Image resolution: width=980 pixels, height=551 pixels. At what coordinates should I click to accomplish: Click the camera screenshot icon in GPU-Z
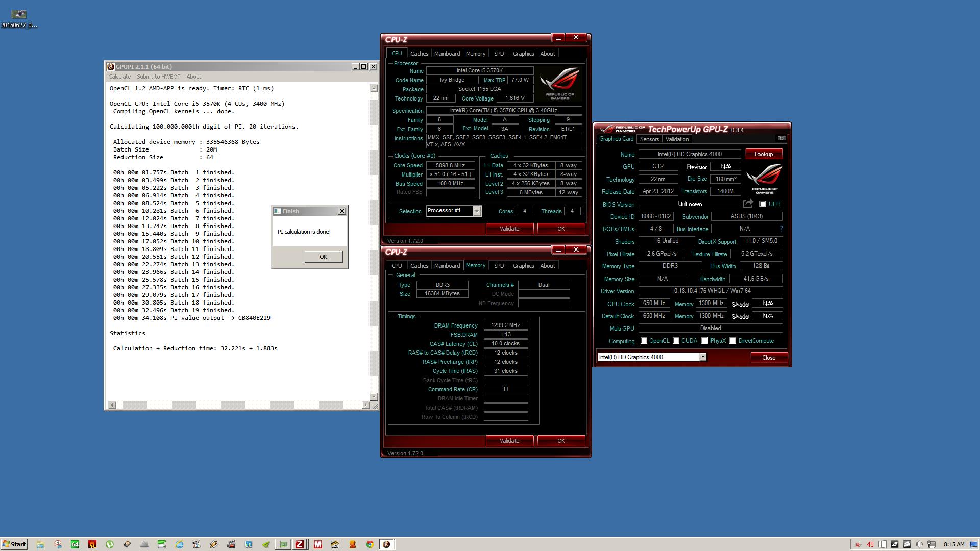(x=781, y=138)
